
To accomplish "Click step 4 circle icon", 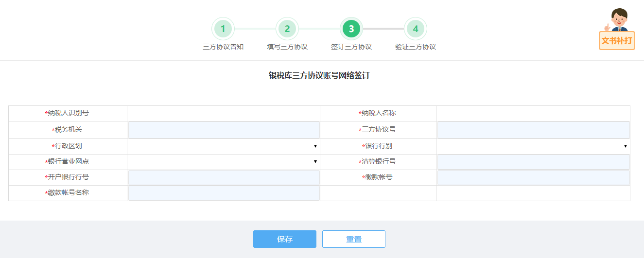I will 416,29.
